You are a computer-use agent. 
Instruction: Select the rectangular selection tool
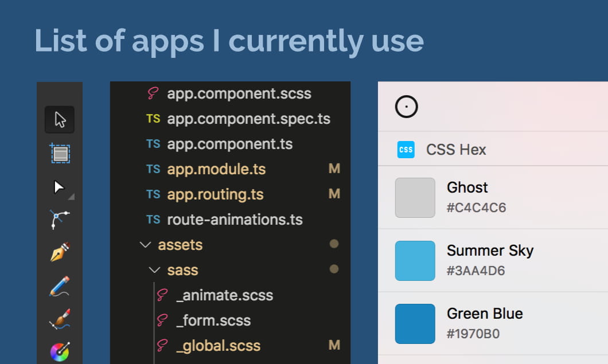[x=60, y=152]
